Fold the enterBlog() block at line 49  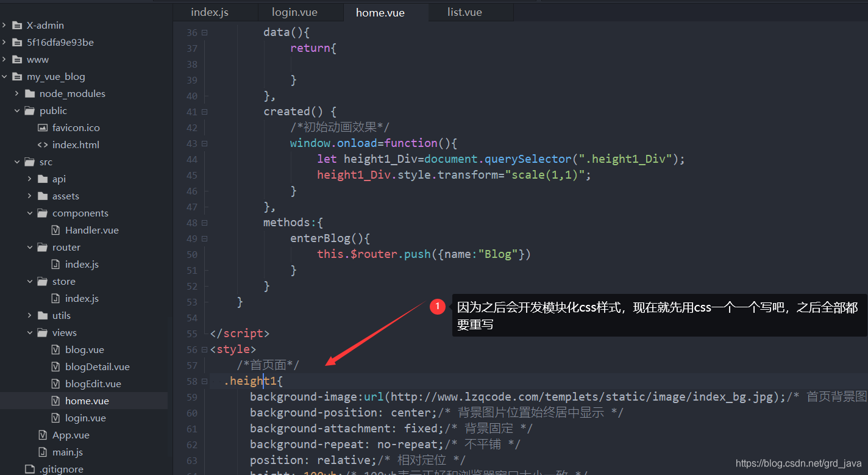tap(204, 239)
